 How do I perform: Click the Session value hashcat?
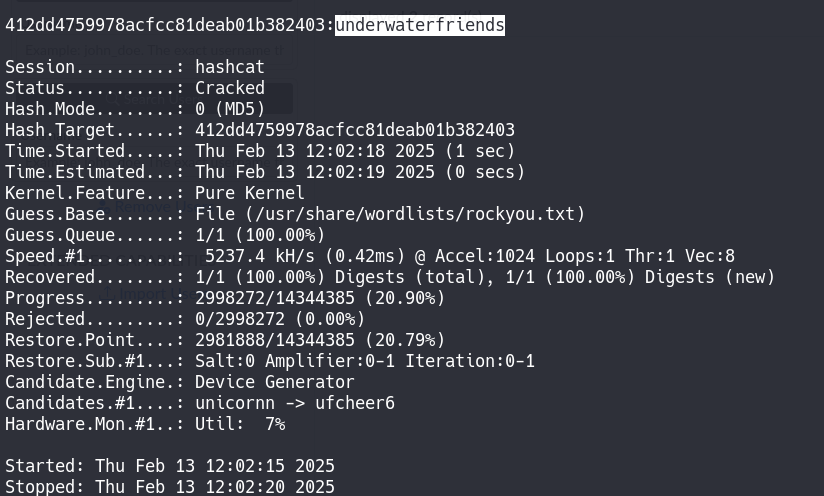tap(229, 67)
